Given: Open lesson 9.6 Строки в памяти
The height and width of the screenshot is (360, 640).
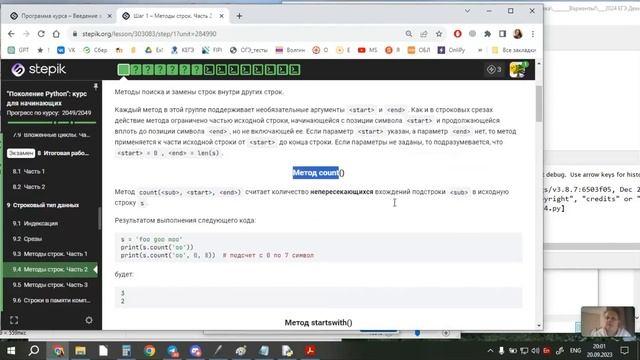Looking at the screenshot, I should click(51, 300).
